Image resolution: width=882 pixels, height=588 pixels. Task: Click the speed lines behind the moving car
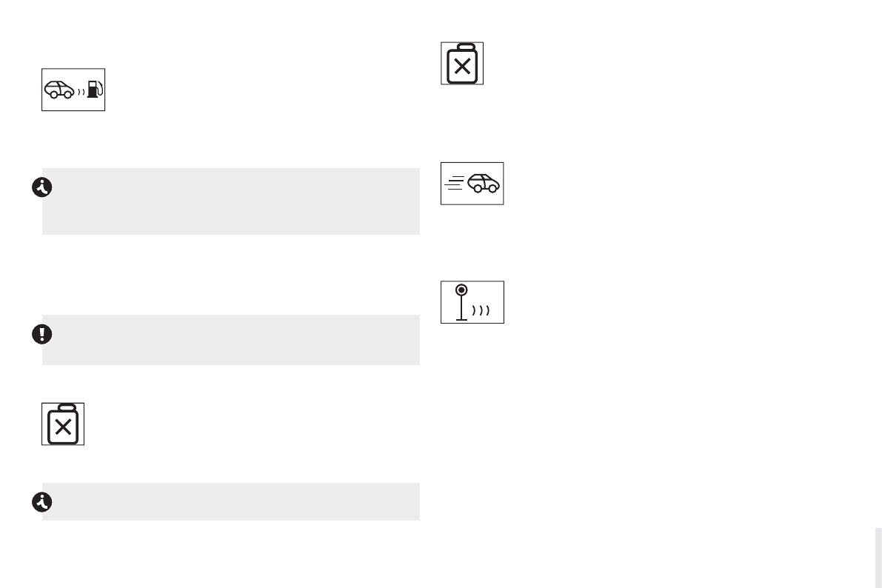click(455, 183)
